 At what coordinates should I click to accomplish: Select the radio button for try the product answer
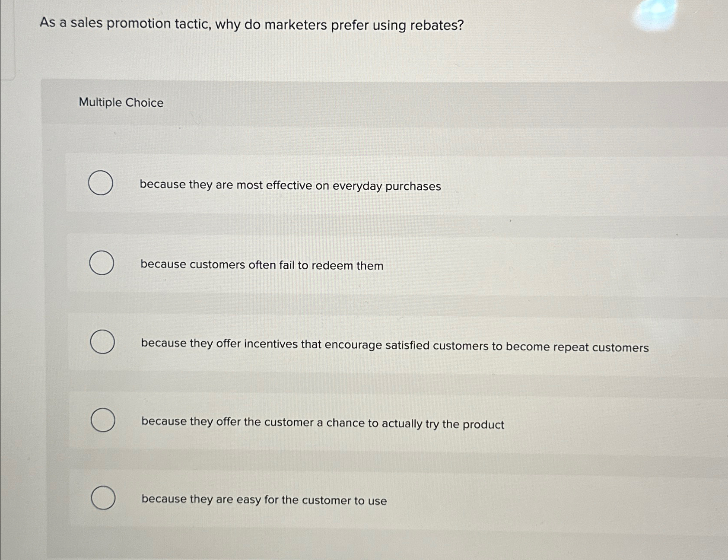[102, 420]
